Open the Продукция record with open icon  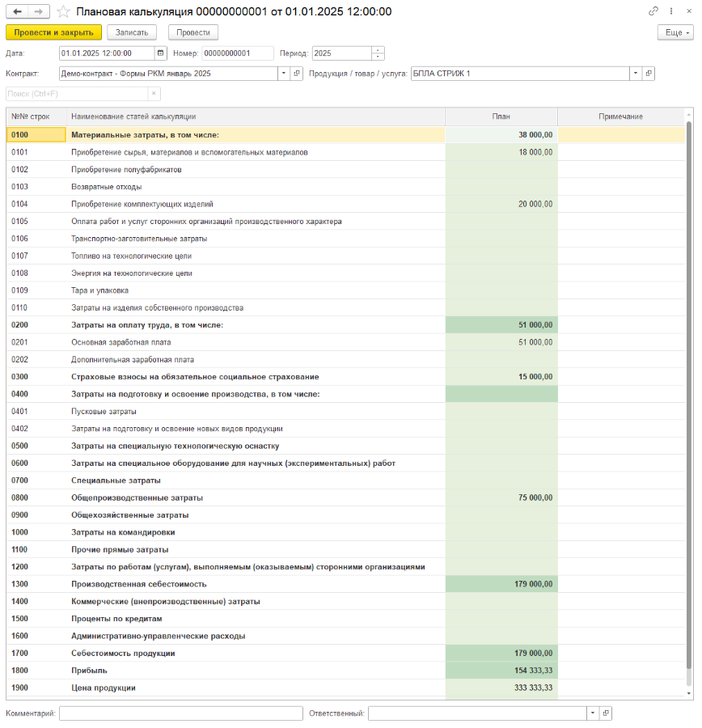[649, 74]
